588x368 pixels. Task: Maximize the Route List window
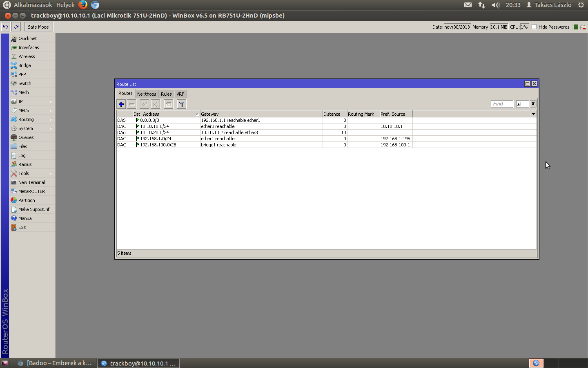click(527, 83)
